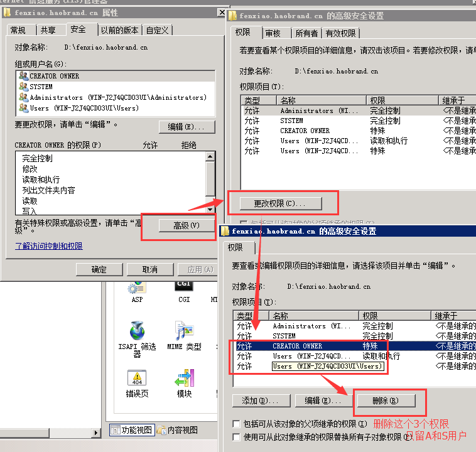The height and width of the screenshot is (452, 476).
Task: Click folder icon of the properties window title
Action: point(8,13)
